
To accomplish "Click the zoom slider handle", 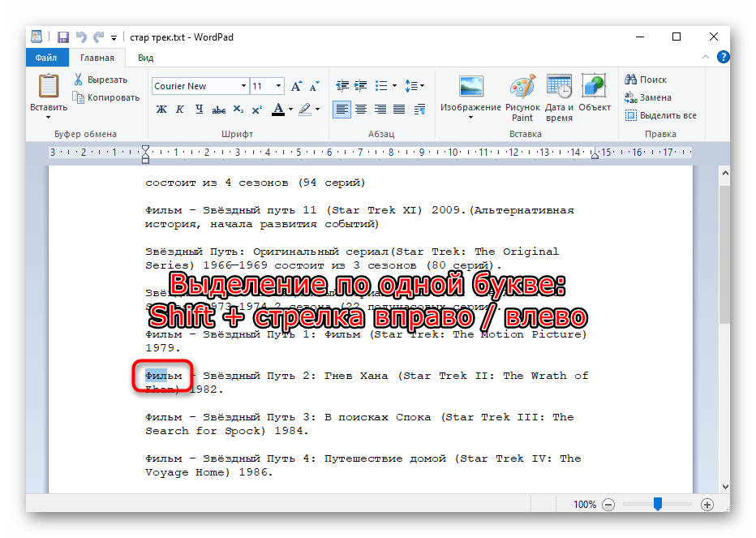I will click(658, 504).
